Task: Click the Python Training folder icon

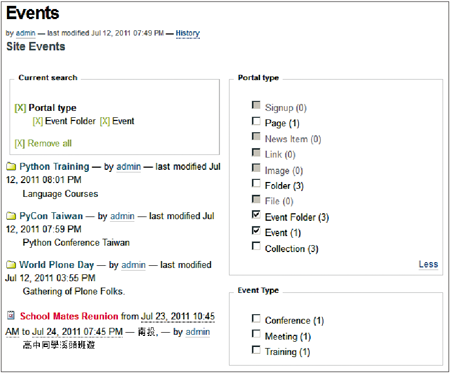Action: pyautogui.click(x=11, y=166)
